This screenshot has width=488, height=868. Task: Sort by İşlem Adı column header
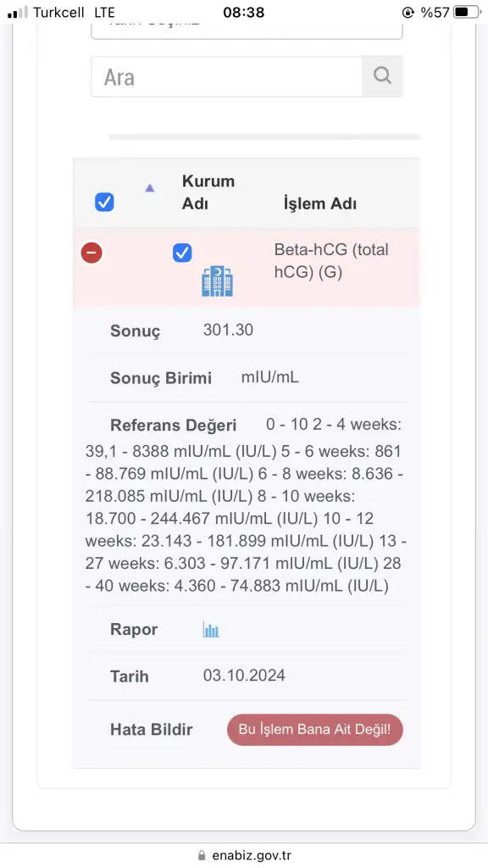pos(319,203)
